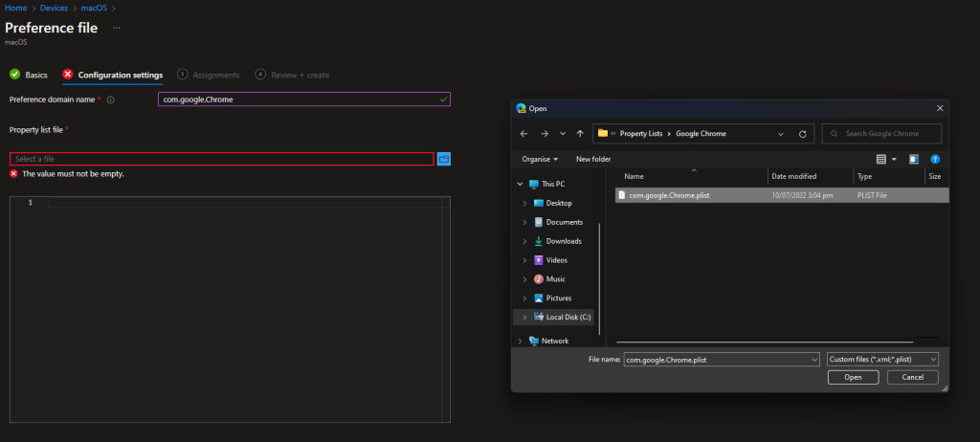The width and height of the screenshot is (980, 442).
Task: Click the red error icon beside validation message
Action: 13,174
